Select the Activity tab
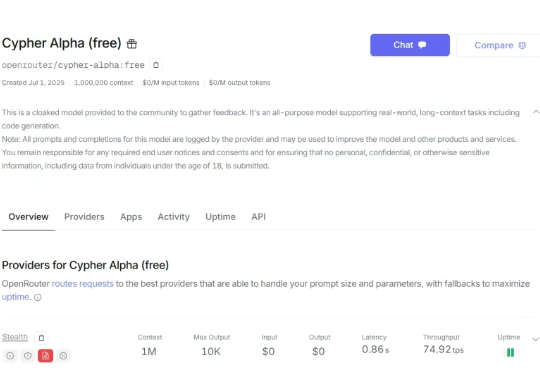The image size is (540, 372). tap(174, 217)
